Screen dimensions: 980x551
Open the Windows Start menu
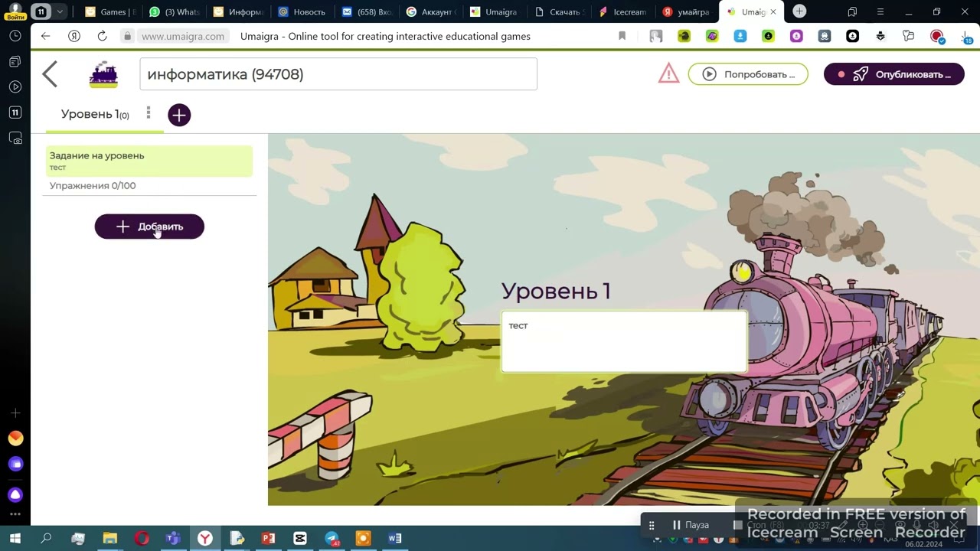pos(15,539)
